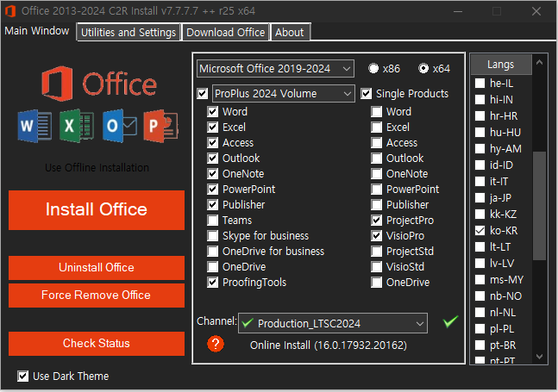558x392 pixels.
Task: Uncheck the ko-KR language
Action: (x=480, y=231)
